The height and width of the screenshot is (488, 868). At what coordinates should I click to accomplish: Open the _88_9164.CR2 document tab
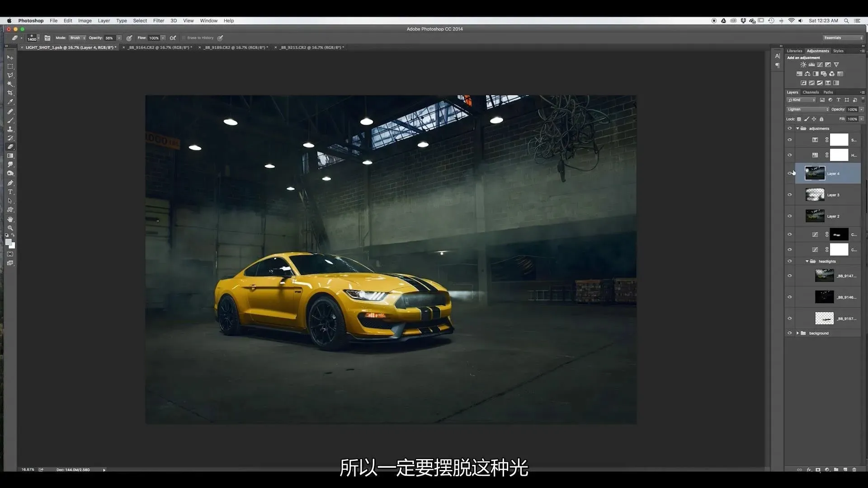[x=160, y=47]
